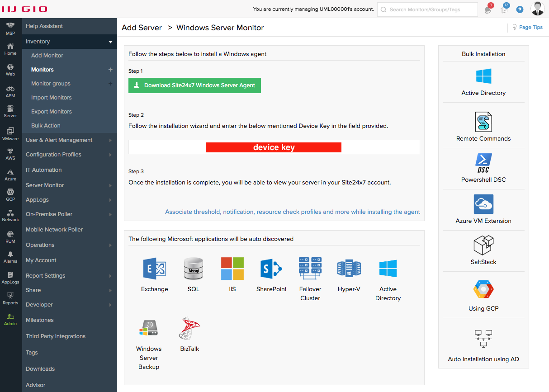Open Third Party Integrations menu item
The image size is (549, 392).
(56, 336)
